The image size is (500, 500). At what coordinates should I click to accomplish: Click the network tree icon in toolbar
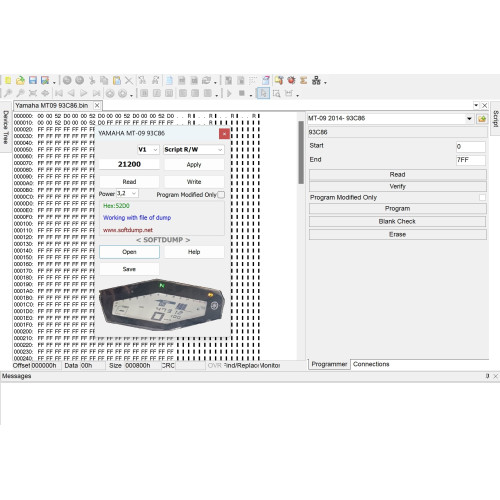coord(316,80)
